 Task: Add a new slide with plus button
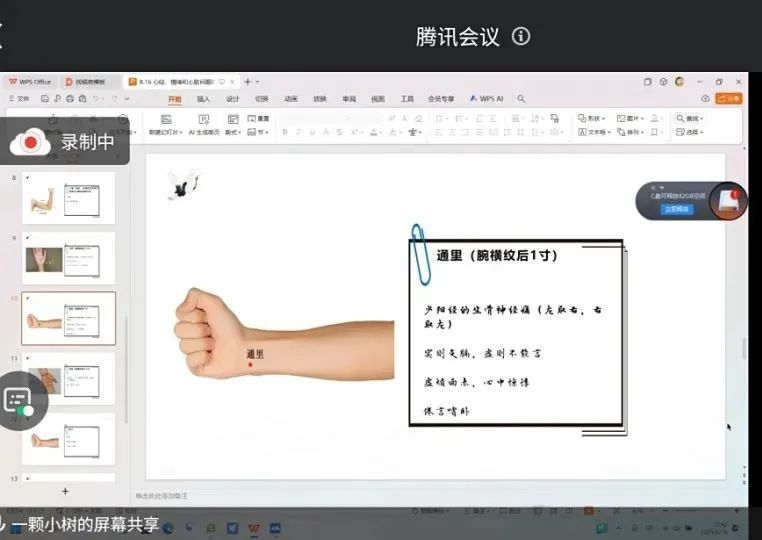tap(65, 491)
